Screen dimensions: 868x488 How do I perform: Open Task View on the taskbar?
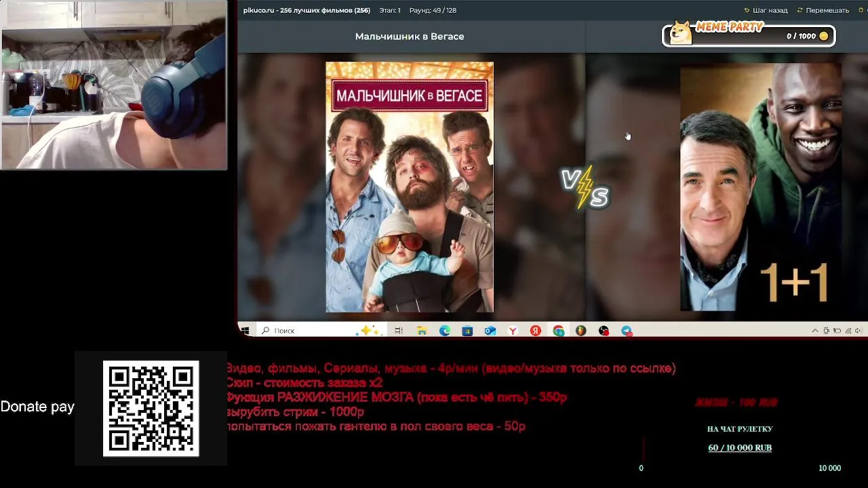(399, 331)
